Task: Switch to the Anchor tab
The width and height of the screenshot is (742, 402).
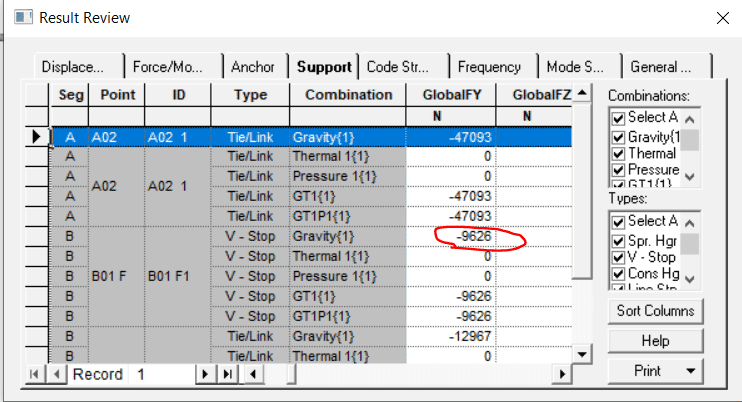Action: point(253,67)
